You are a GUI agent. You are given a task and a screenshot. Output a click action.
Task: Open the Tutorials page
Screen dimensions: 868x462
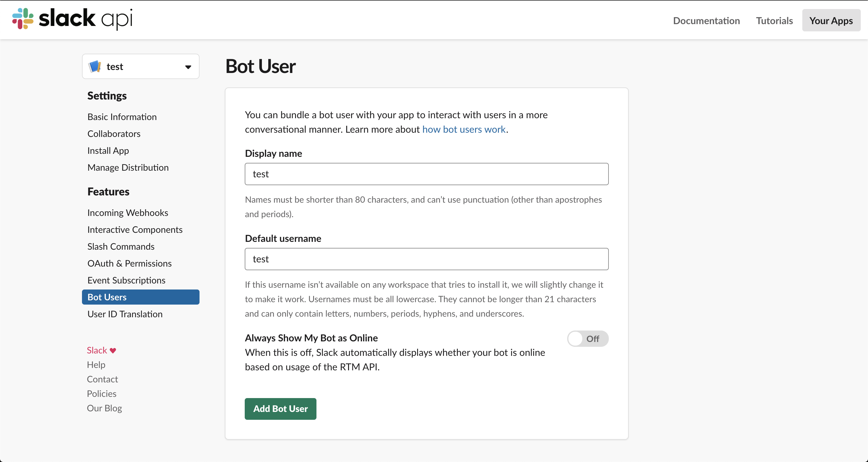click(774, 20)
